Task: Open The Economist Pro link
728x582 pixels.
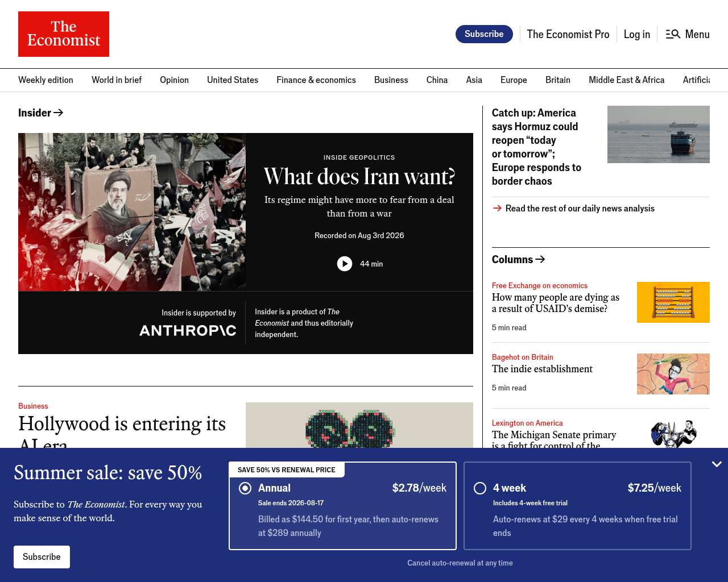Action: 568,34
